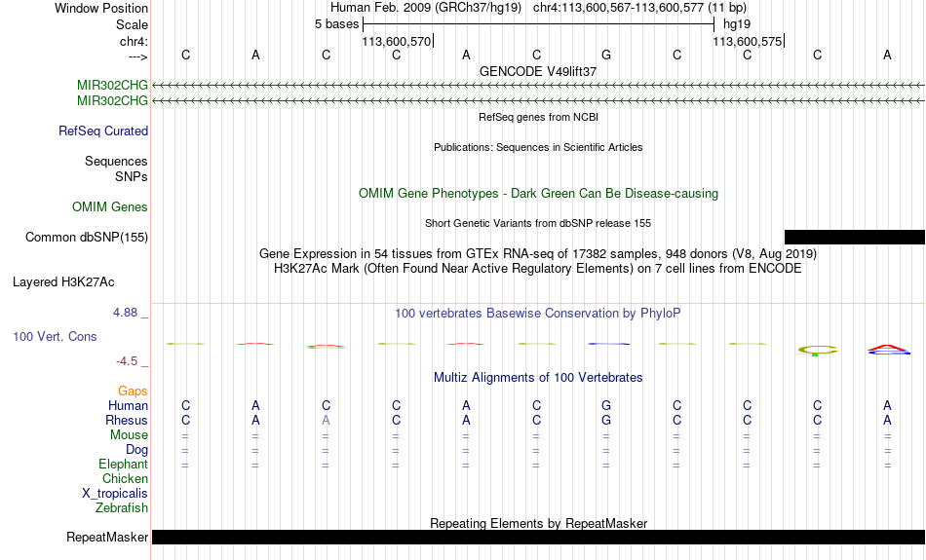Select the Zebrafish alignment row label

tap(122, 508)
